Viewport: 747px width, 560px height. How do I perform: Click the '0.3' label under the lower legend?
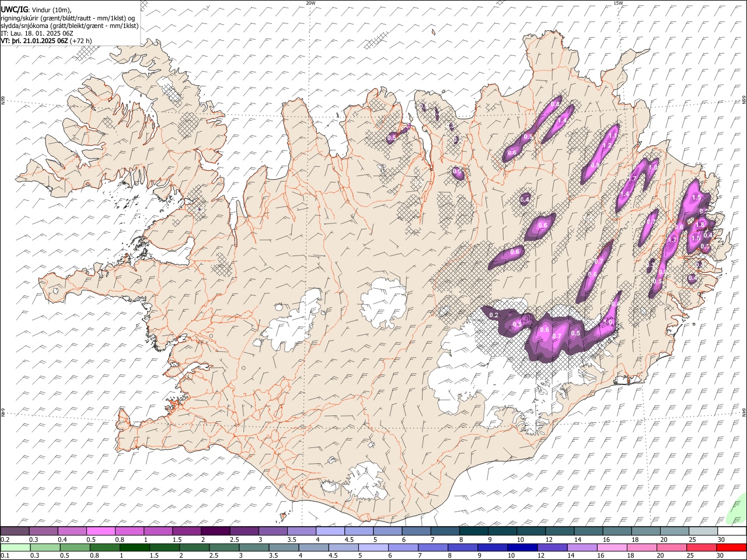[x=34, y=555]
